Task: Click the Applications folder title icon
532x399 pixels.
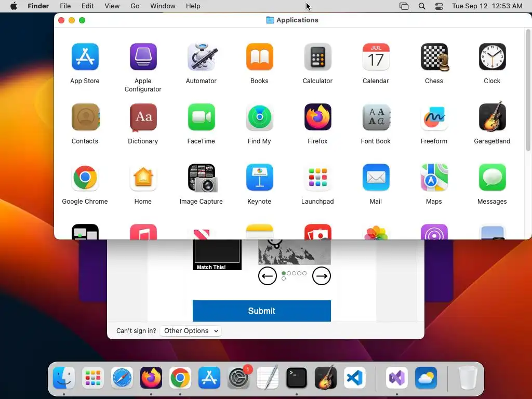Action: (270, 20)
